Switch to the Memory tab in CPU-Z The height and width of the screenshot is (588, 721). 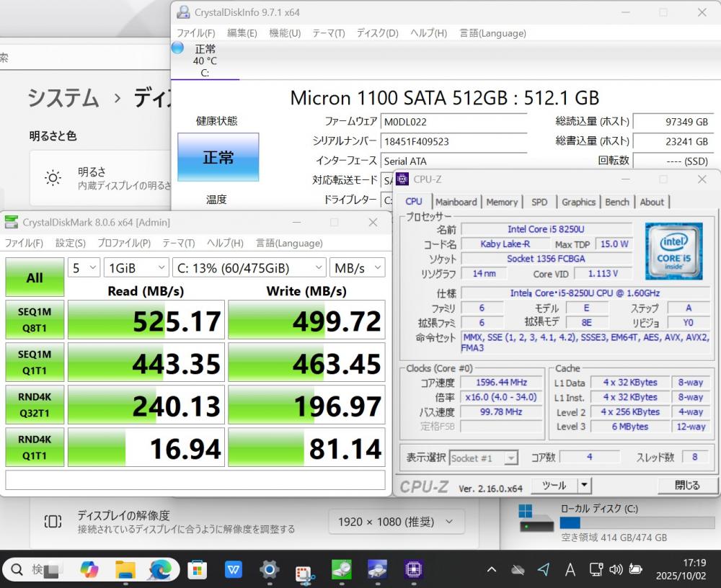pos(502,202)
